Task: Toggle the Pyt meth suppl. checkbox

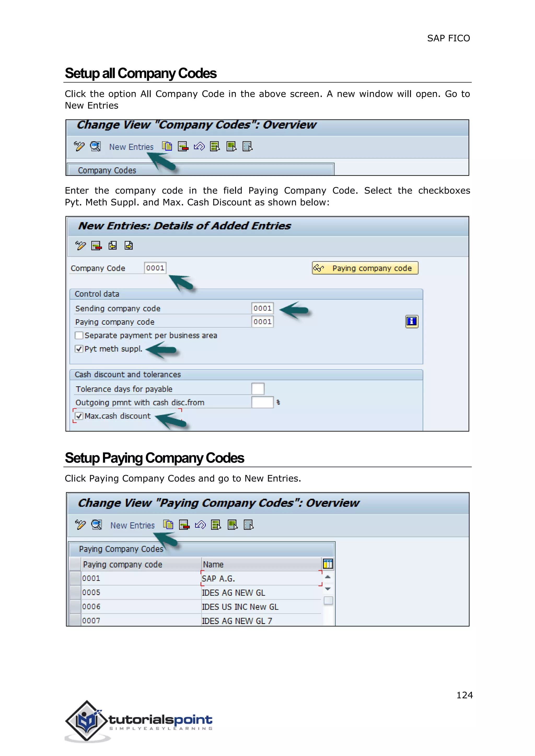Action: point(79,349)
